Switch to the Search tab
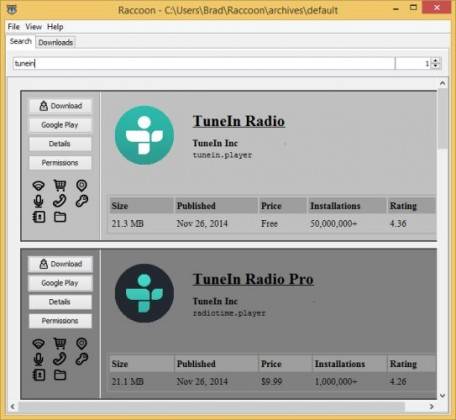Viewport: 456px width, 420px height. 21,41
